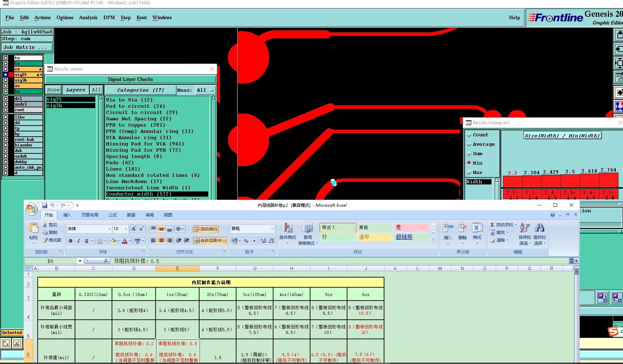
Task: Switch to Excel Review (审阅) tab
Action: (150, 215)
